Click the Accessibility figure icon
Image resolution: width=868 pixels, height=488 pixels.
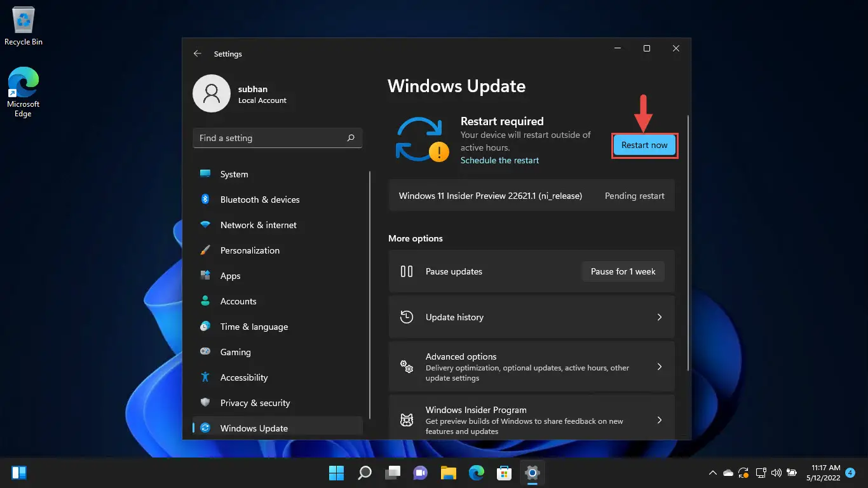click(x=205, y=377)
